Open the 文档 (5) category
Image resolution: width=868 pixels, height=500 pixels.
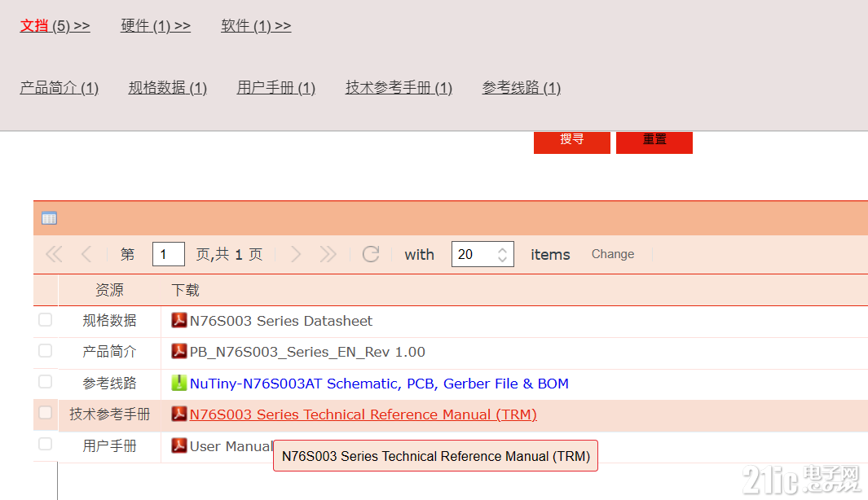55,26
